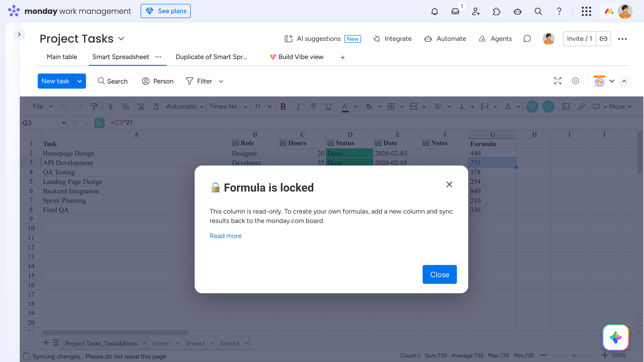Click the zoom slider handle in status bar
The width and height of the screenshot is (644, 362).
(574, 356)
